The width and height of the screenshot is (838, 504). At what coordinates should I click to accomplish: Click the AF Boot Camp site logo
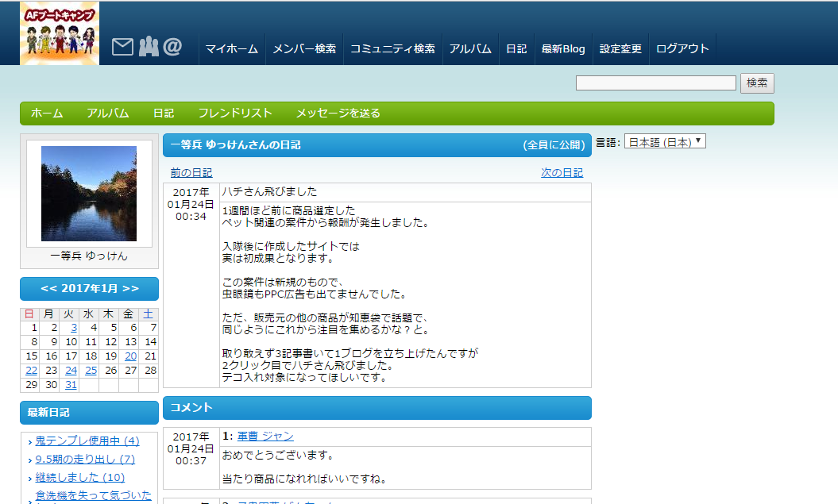[x=60, y=33]
